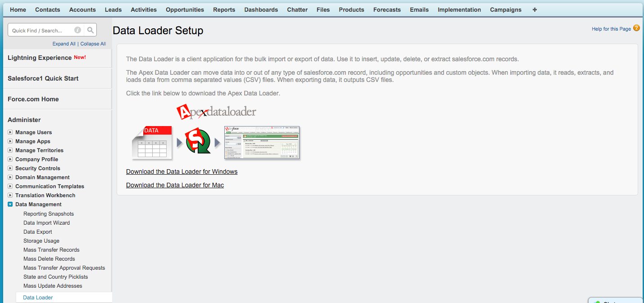
Task: Expand the Manage Apps section
Action: click(10, 141)
